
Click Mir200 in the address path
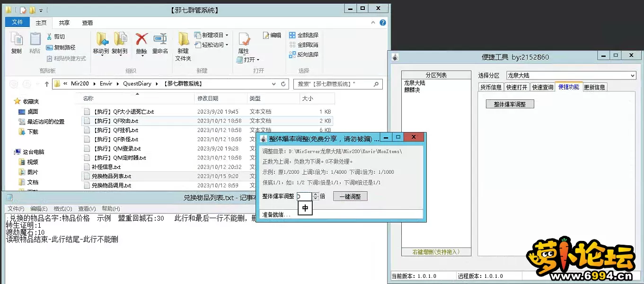tap(80, 84)
